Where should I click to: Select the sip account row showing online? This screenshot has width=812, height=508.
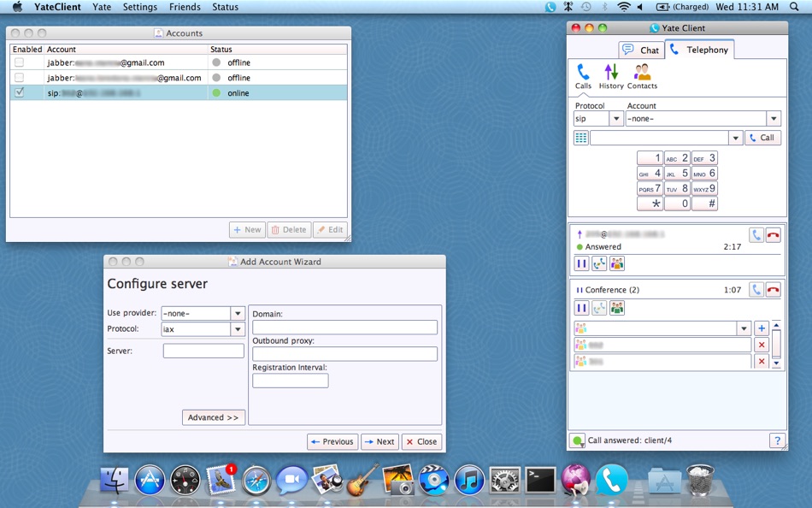point(179,92)
